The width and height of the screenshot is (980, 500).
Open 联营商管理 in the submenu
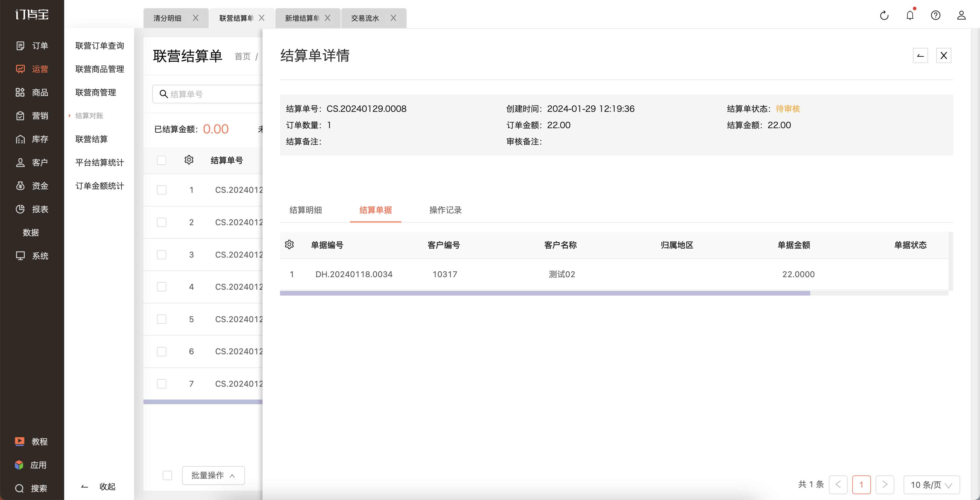96,92
